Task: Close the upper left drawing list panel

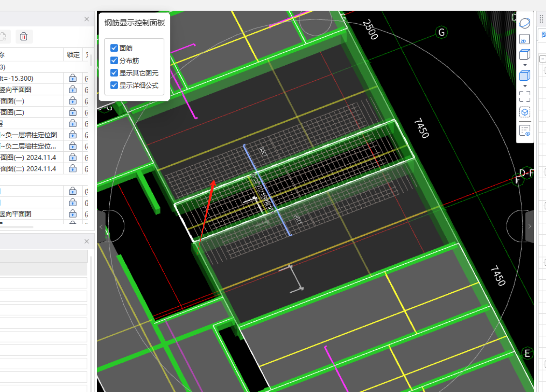Action: tap(86, 19)
